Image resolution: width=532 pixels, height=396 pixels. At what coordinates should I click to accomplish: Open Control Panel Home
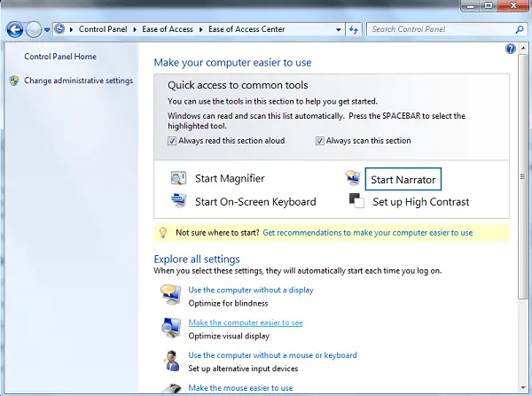[x=60, y=57]
